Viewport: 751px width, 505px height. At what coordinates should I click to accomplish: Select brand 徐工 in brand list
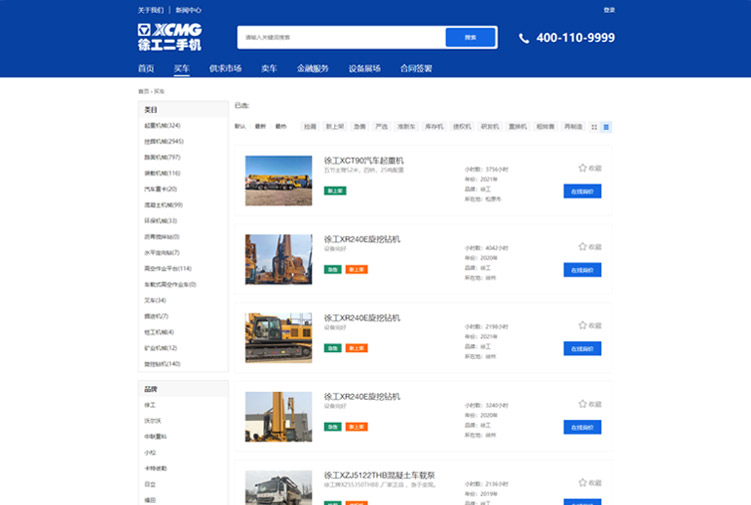(150, 405)
